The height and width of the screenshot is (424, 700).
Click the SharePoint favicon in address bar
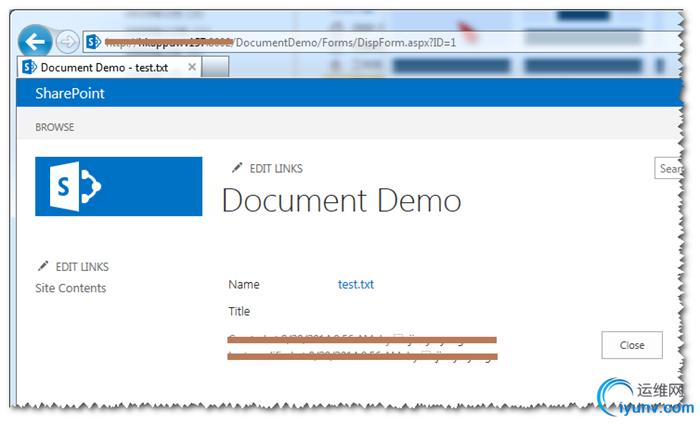point(93,42)
